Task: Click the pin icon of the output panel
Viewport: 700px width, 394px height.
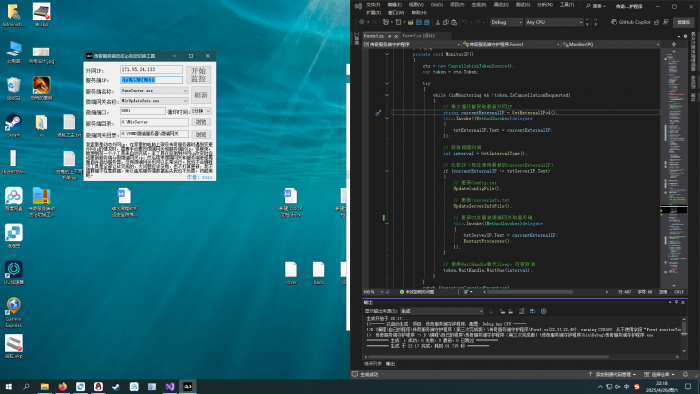Action: tap(676, 302)
